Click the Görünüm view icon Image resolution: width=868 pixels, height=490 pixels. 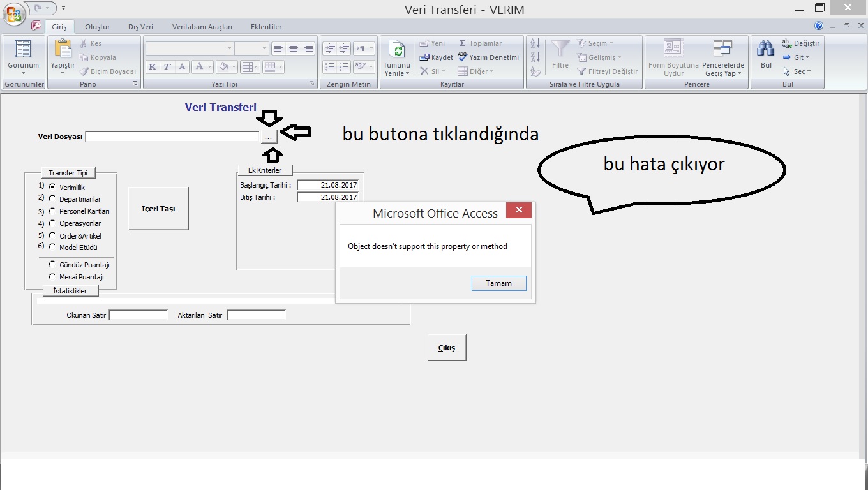(x=23, y=50)
